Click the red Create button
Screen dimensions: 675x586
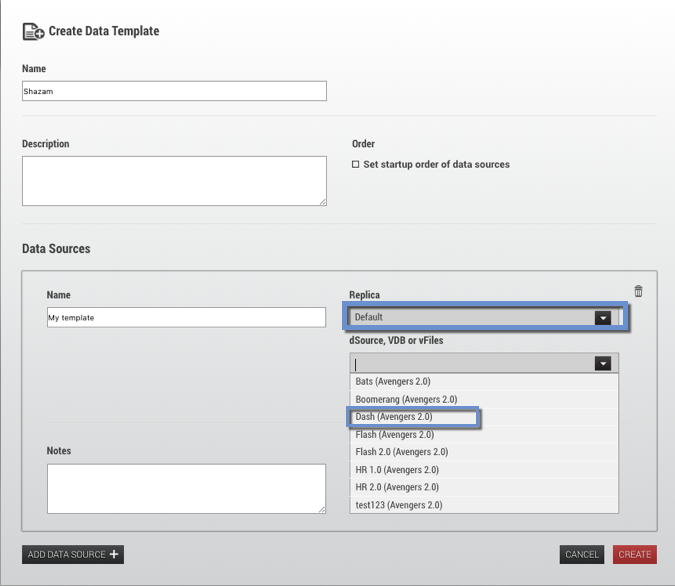coord(635,554)
